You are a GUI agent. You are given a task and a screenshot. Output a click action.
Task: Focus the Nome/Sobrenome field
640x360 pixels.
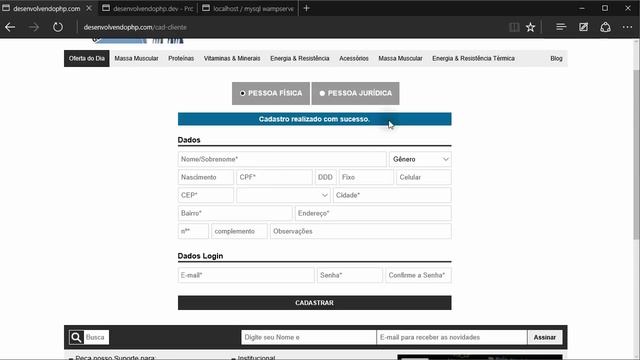282,159
